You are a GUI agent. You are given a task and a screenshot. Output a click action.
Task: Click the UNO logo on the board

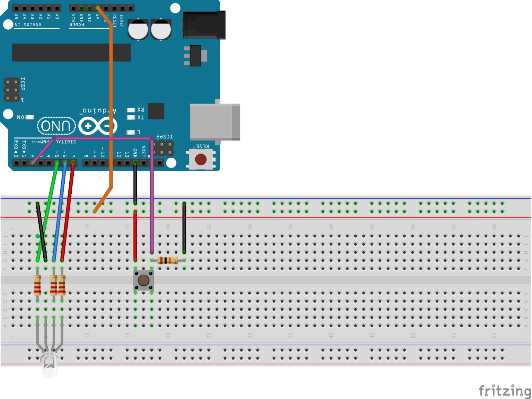56,126
